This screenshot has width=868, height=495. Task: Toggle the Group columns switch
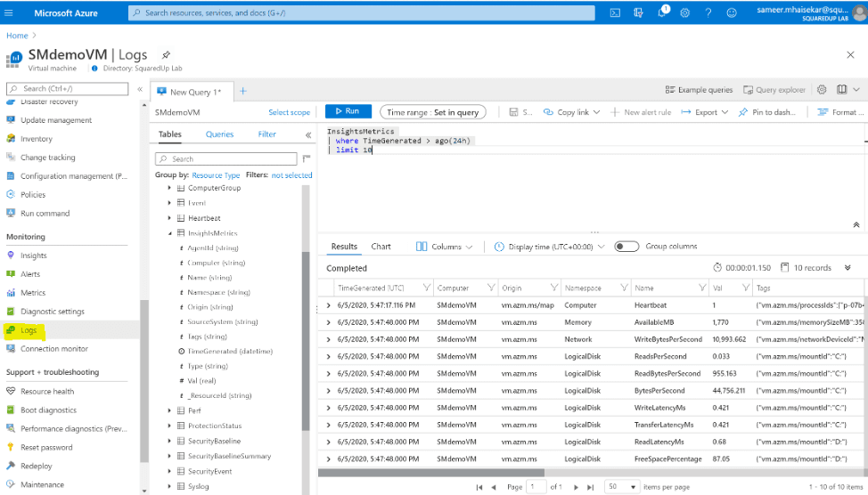click(626, 247)
